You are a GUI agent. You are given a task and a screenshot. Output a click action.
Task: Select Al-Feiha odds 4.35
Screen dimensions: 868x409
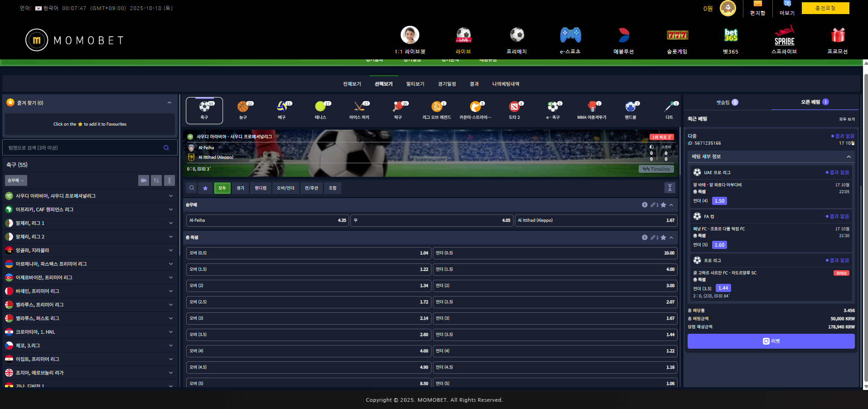point(267,220)
